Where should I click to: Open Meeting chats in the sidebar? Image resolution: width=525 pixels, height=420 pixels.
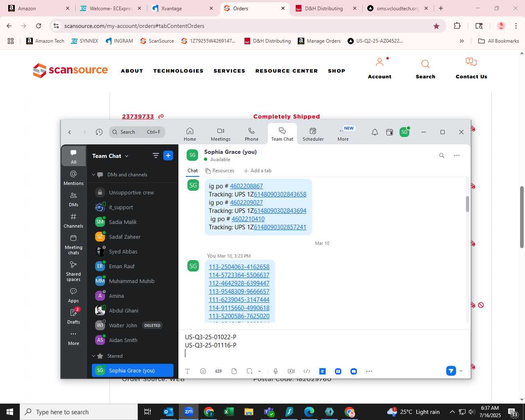point(74,244)
